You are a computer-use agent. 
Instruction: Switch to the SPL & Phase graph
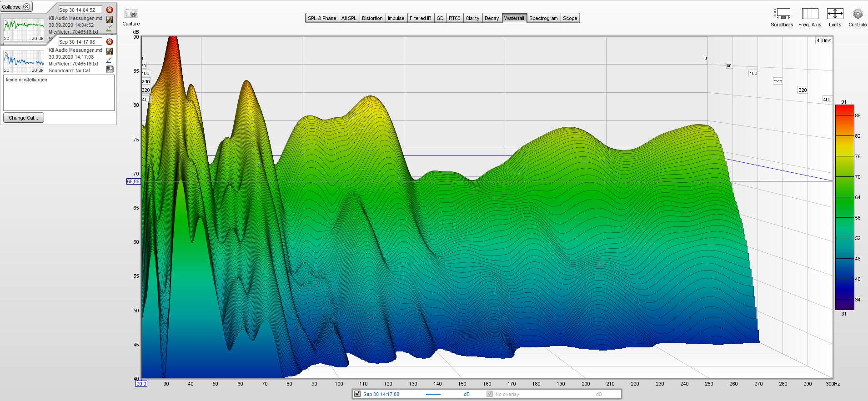pyautogui.click(x=322, y=18)
